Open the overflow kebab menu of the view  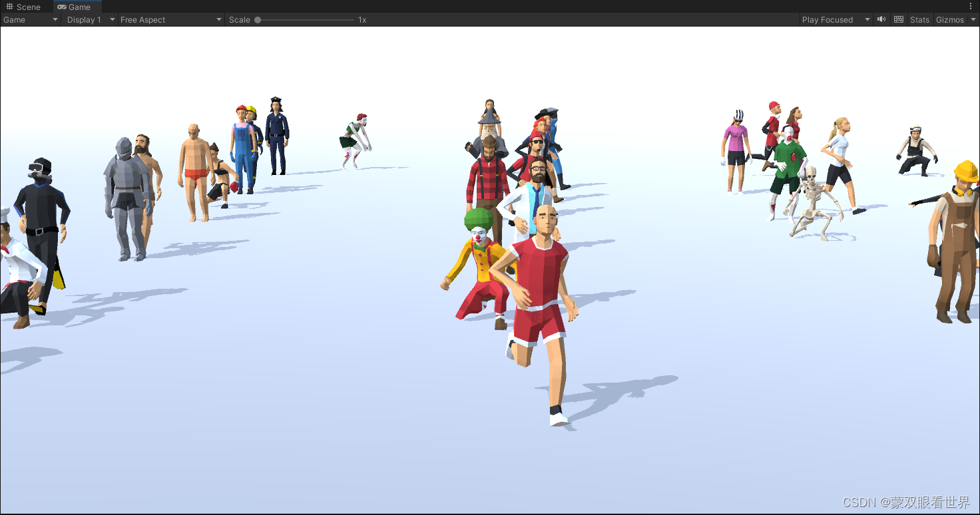click(971, 6)
